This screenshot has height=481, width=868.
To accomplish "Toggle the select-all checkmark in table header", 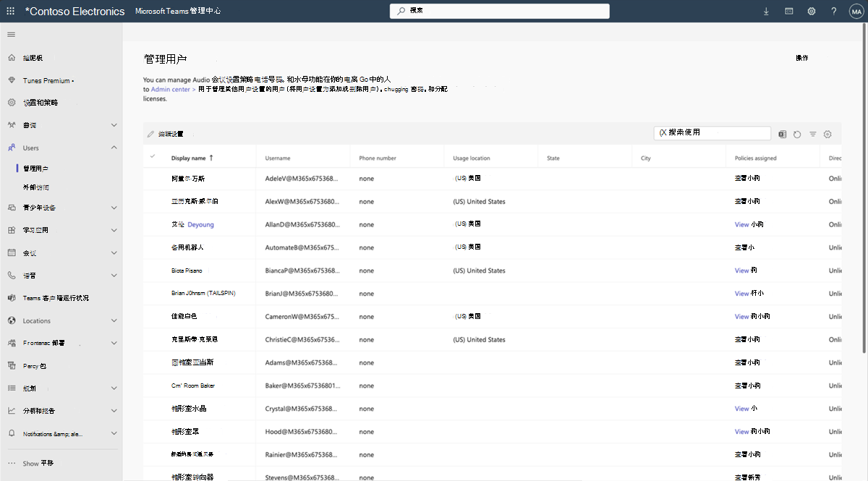I will click(153, 157).
